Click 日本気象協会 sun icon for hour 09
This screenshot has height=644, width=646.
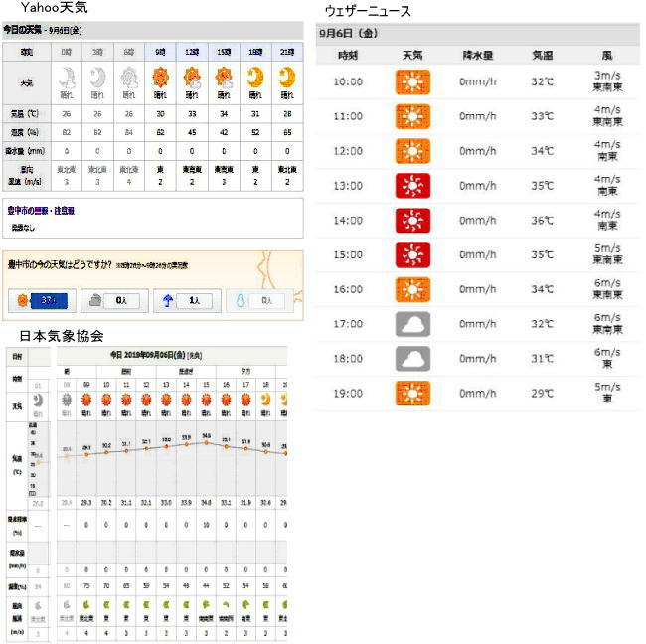click(x=86, y=400)
